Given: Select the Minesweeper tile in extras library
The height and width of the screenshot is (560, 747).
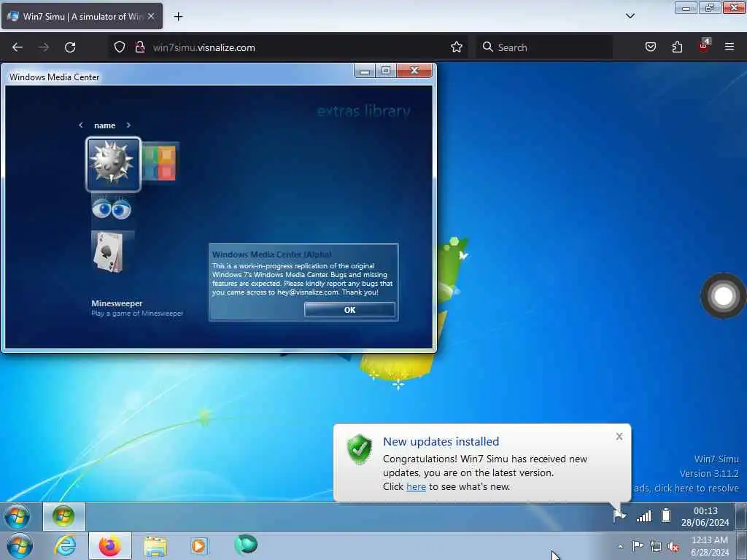Looking at the screenshot, I should pyautogui.click(x=113, y=164).
